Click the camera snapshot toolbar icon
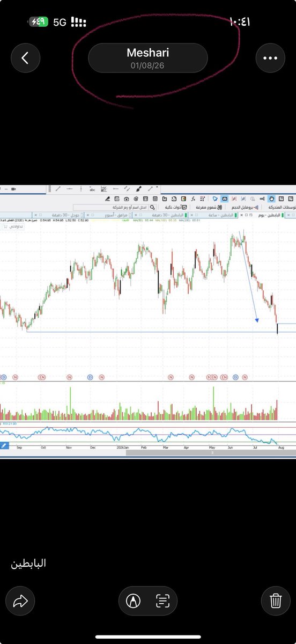The image size is (296, 644). click(126, 199)
